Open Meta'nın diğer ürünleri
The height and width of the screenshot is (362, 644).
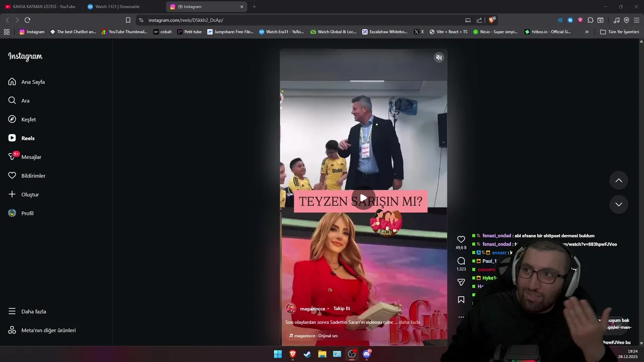point(42,330)
